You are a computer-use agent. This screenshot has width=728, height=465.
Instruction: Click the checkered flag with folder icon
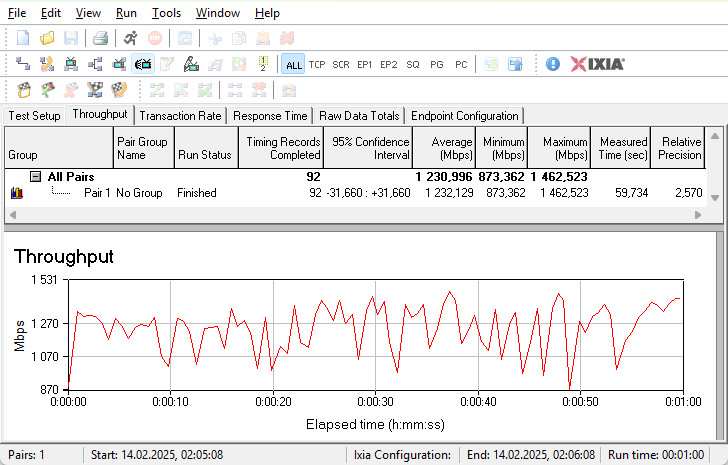pos(24,90)
